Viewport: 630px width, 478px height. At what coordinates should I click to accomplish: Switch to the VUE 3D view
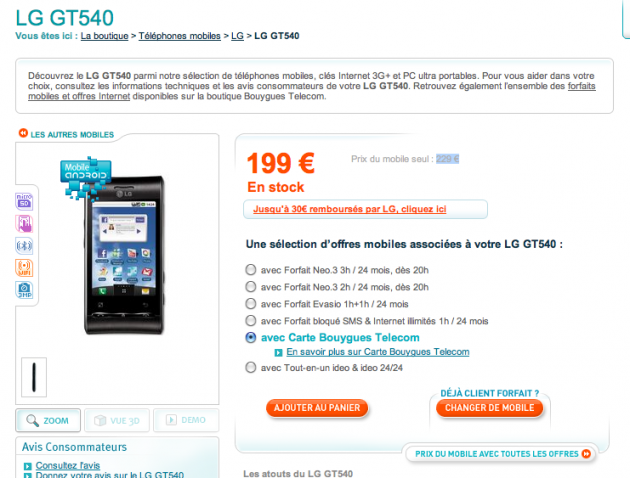117,420
